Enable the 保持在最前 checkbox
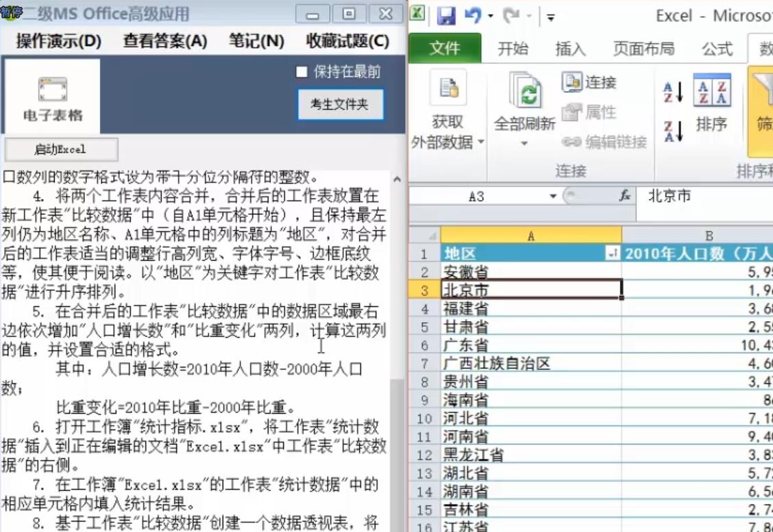Viewport: 773px width, 532px height. pyautogui.click(x=302, y=72)
